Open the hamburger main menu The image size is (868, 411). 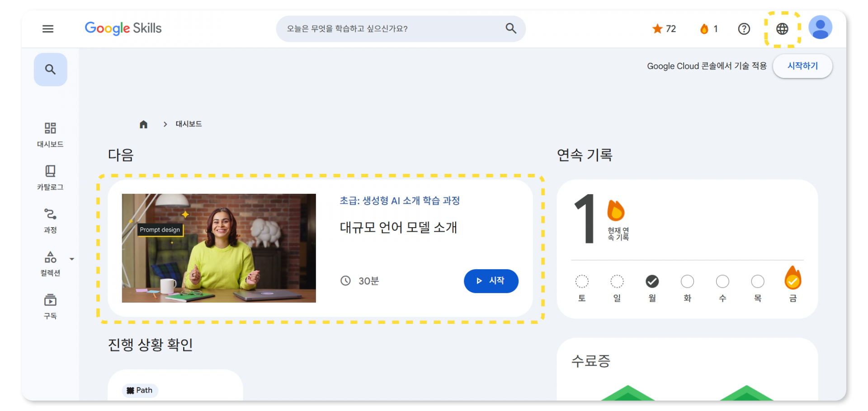coord(48,29)
